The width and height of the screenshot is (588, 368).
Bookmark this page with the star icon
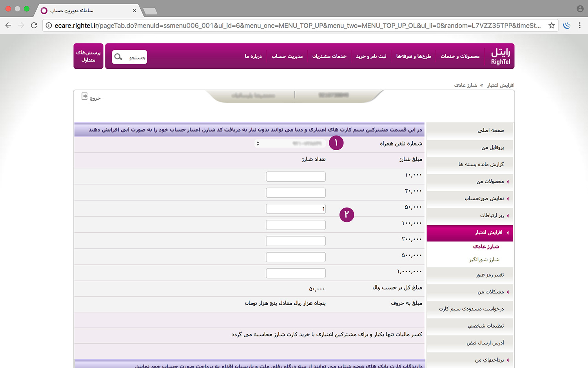coord(552,26)
